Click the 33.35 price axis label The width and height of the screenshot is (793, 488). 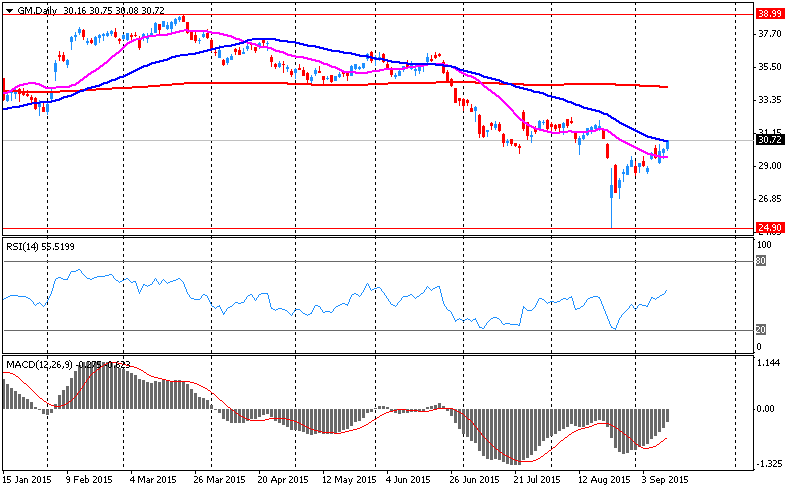(770, 100)
